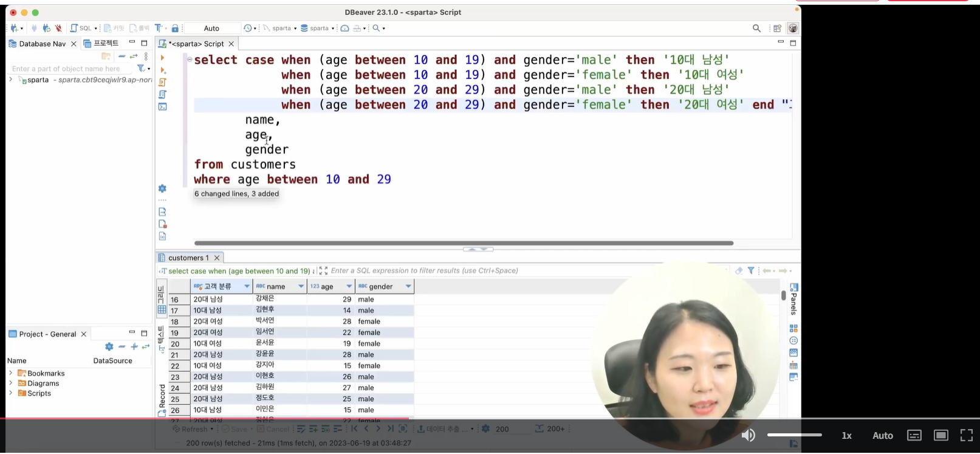Open the 고객 분류 column filter dropdown
This screenshot has width=980, height=454.
tap(247, 286)
